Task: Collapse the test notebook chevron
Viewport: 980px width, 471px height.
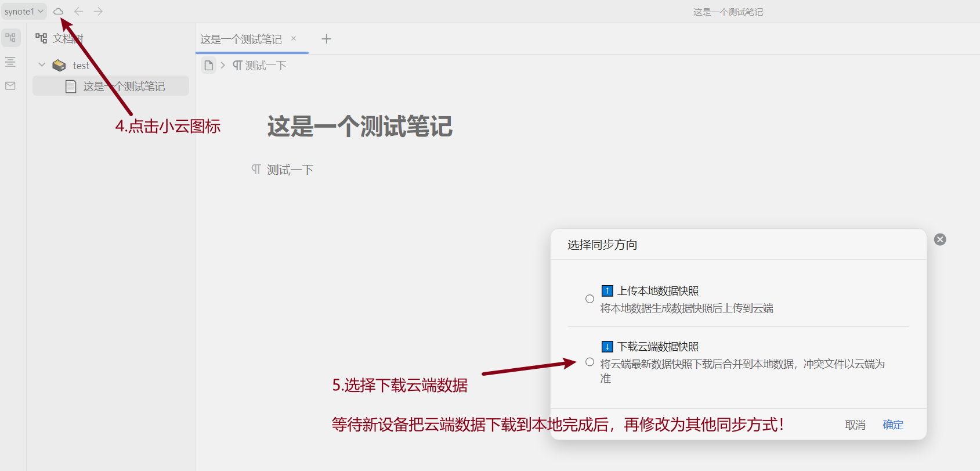Action: [x=42, y=65]
